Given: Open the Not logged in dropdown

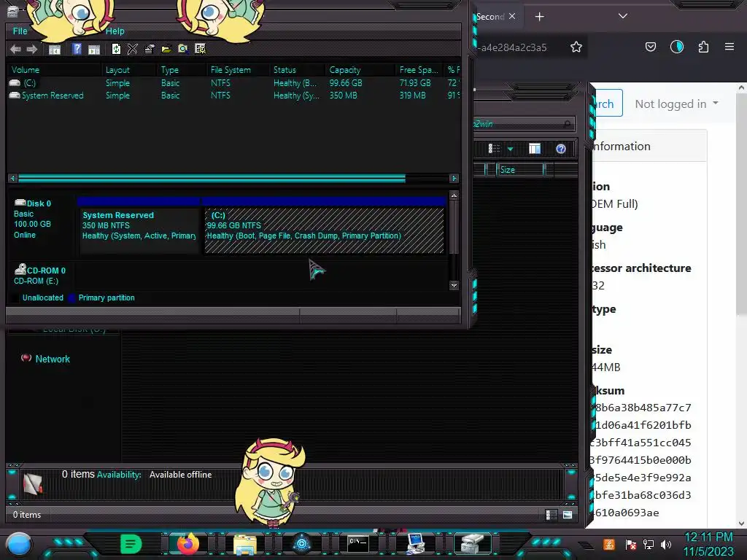Looking at the screenshot, I should 676,104.
